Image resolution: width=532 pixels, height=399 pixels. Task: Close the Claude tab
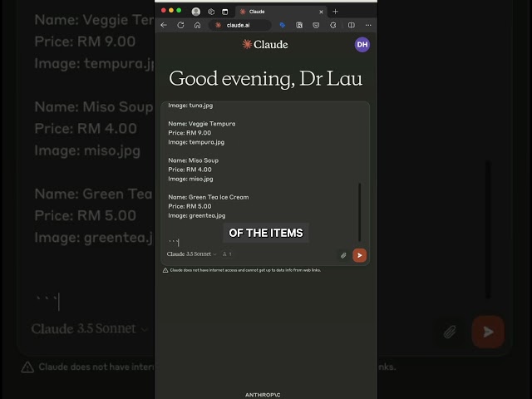pos(321,12)
